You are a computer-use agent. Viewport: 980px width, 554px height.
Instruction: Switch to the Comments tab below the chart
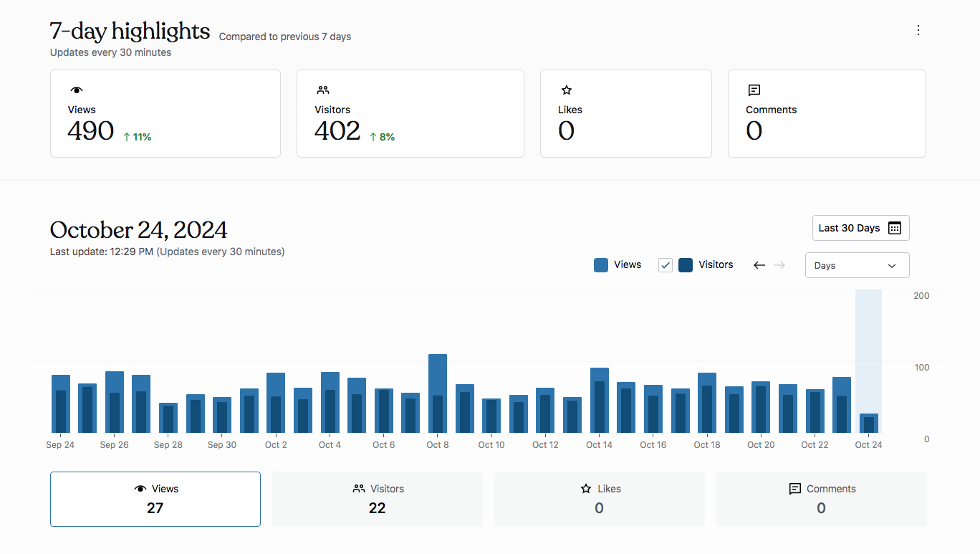821,499
